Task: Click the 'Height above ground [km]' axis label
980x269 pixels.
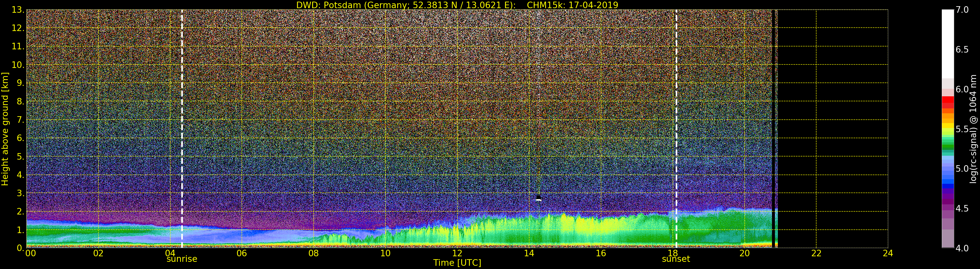Action: pos(5,129)
